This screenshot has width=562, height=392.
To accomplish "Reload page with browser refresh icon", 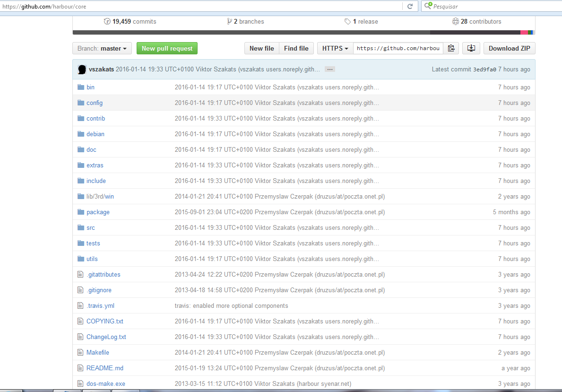I will click(410, 6).
